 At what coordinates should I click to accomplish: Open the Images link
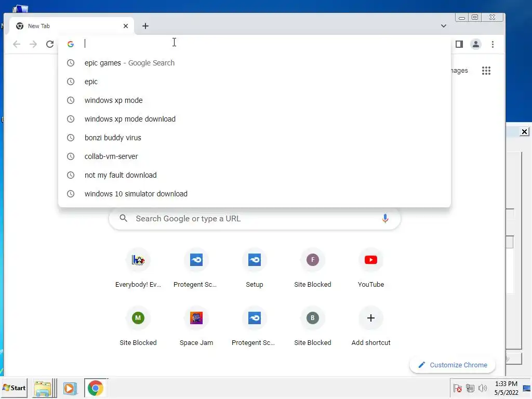459,71
